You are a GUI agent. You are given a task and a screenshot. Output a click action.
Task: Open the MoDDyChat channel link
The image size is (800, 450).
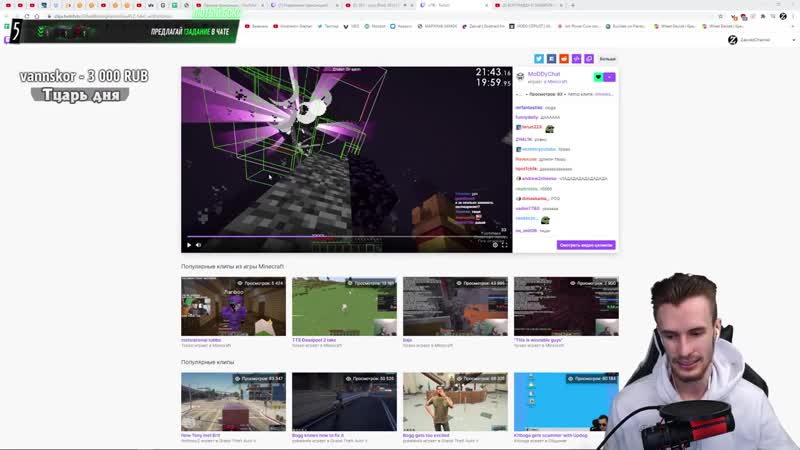coord(544,74)
